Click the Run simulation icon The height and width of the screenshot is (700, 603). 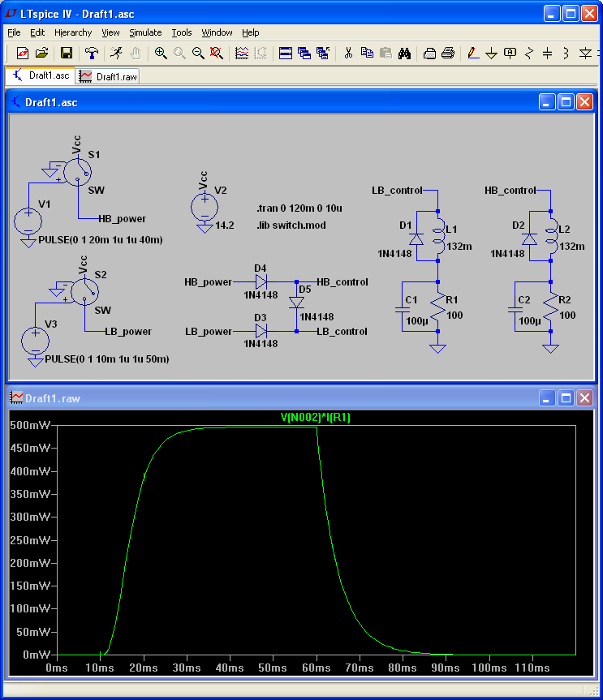(x=116, y=53)
